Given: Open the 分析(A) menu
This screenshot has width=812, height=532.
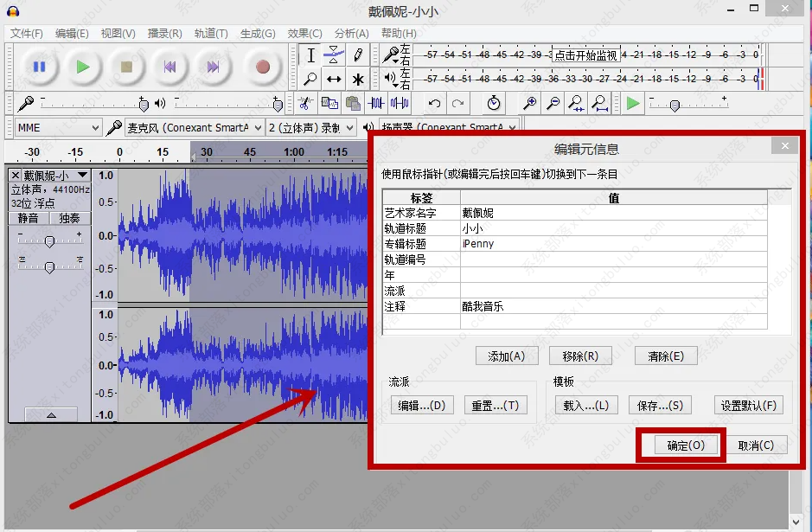Looking at the screenshot, I should tap(351, 34).
